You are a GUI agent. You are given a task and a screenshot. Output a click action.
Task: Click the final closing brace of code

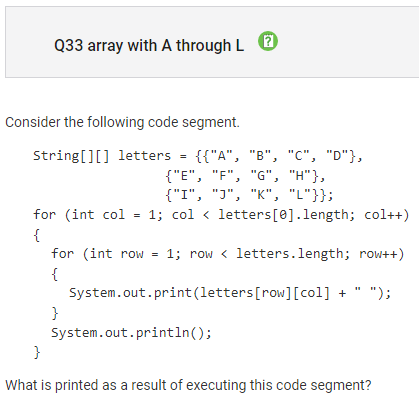[37, 352]
